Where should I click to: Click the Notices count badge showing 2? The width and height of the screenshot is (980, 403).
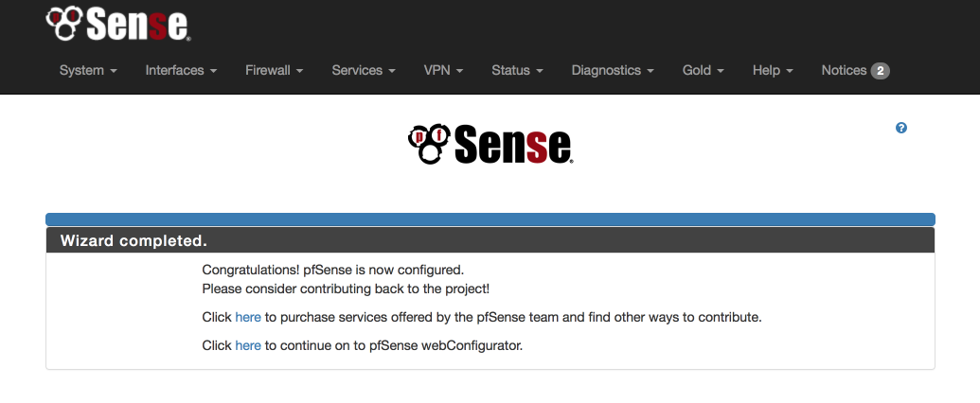pos(880,71)
